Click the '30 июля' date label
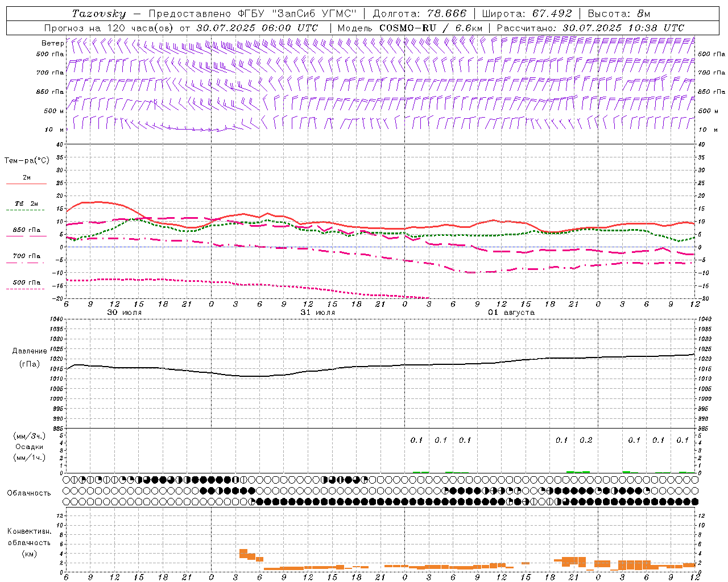This screenshot has height=582, width=728. point(125,313)
